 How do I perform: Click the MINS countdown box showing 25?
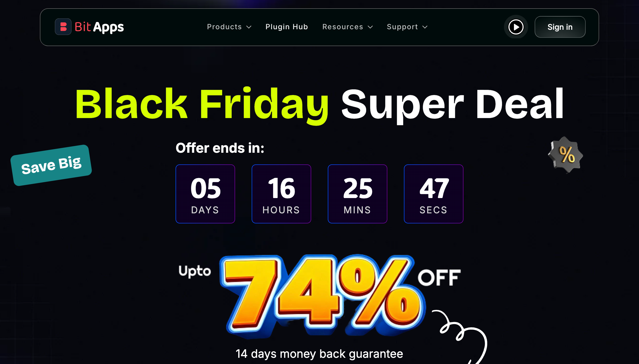(357, 194)
